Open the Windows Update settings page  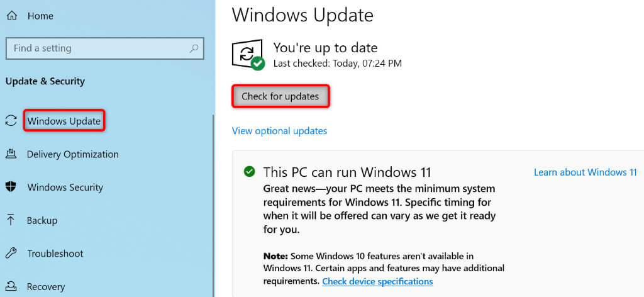click(x=64, y=121)
